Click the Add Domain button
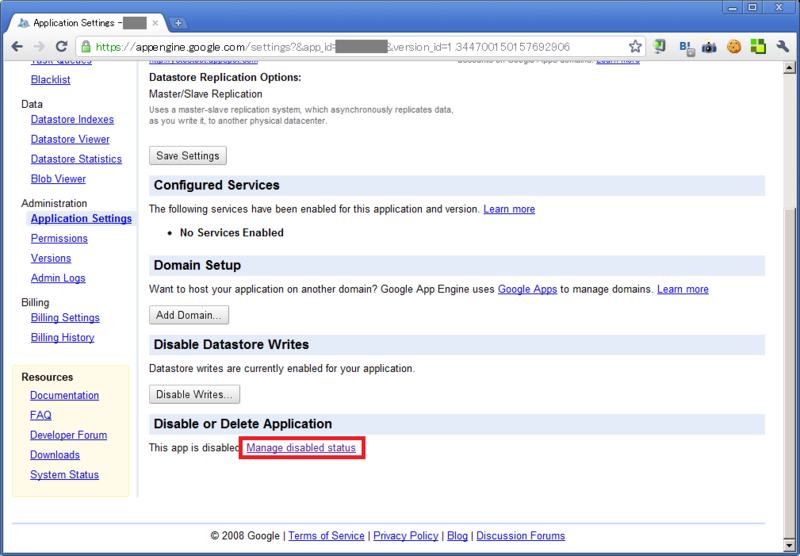Image resolution: width=800 pixels, height=556 pixels. (189, 315)
